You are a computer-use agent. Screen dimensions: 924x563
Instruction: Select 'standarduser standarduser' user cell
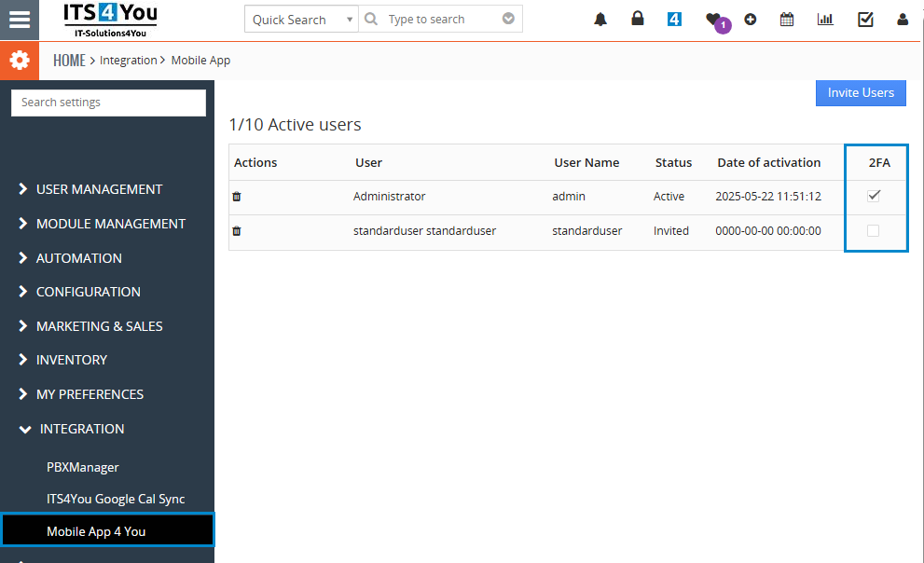pos(424,231)
